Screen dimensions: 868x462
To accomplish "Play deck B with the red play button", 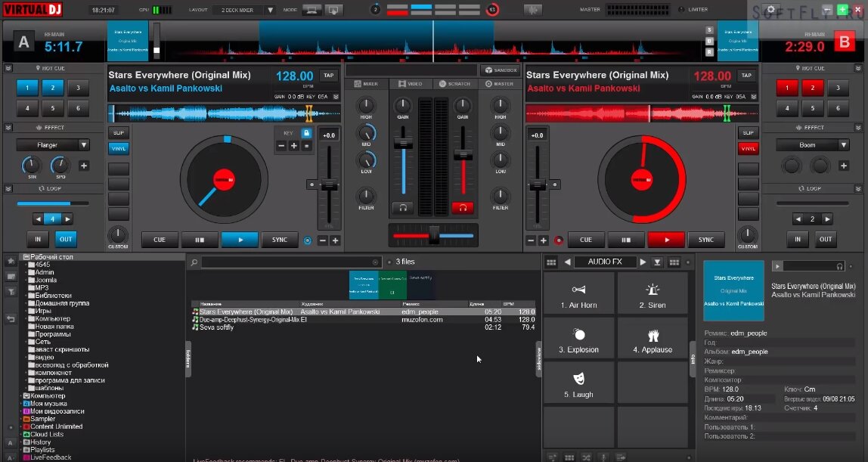I will (666, 240).
